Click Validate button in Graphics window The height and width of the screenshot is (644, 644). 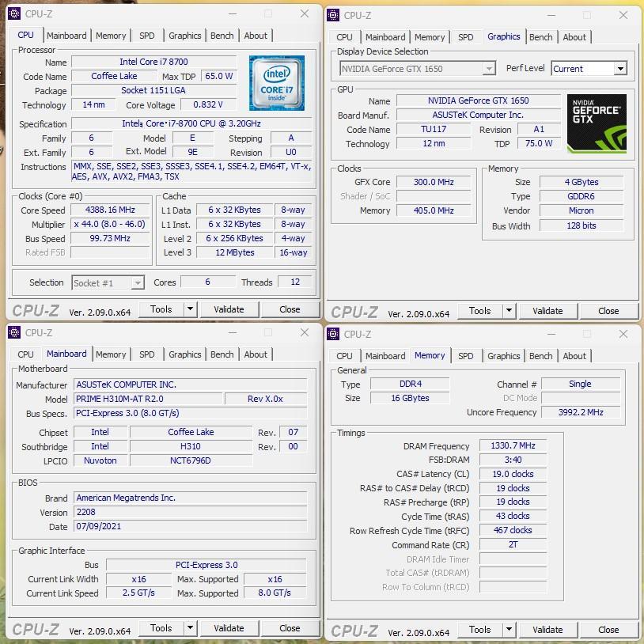coord(547,311)
